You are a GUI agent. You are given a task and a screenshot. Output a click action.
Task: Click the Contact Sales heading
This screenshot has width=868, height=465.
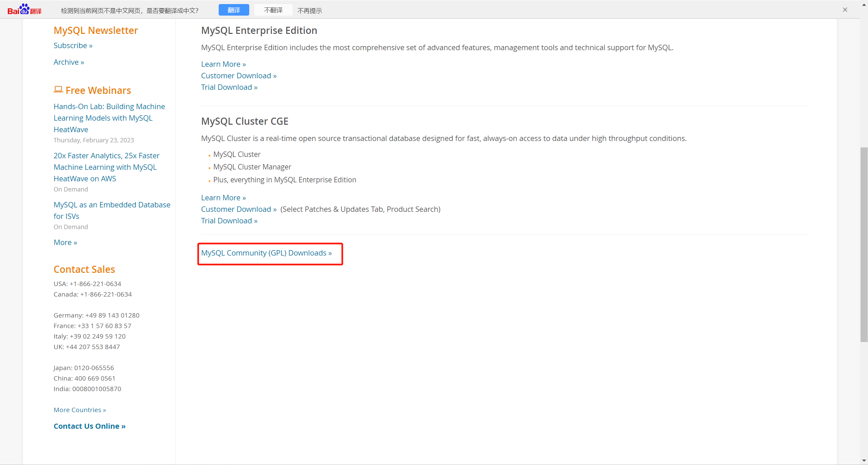click(x=84, y=269)
